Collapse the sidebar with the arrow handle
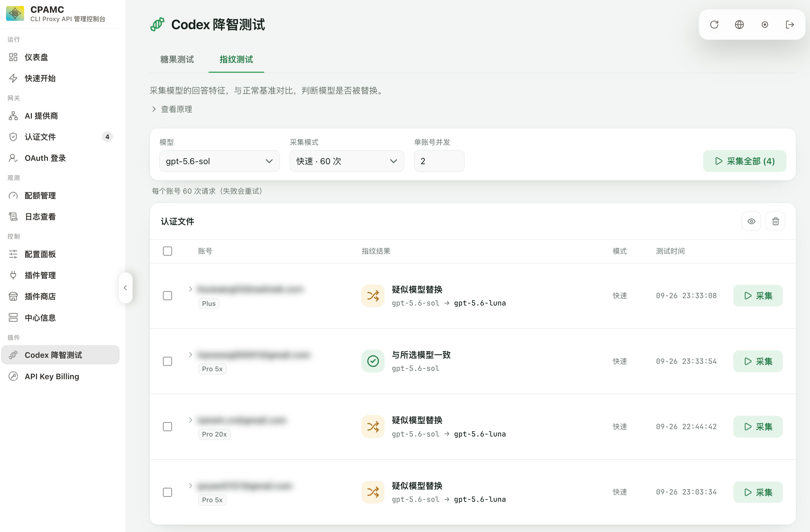 pyautogui.click(x=125, y=288)
